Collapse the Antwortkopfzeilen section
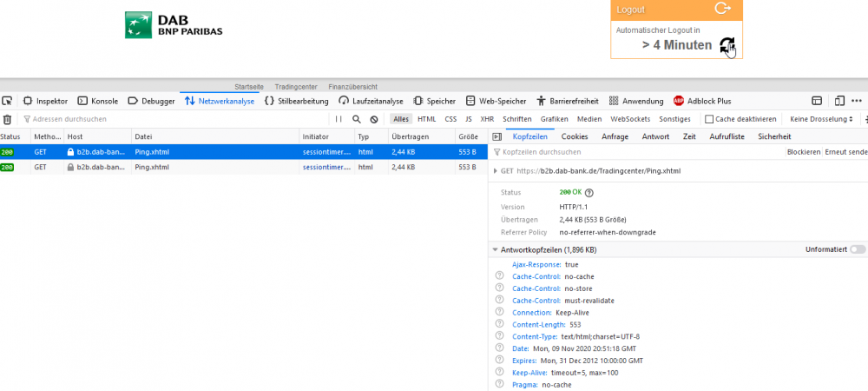The width and height of the screenshot is (868, 391). pos(495,249)
